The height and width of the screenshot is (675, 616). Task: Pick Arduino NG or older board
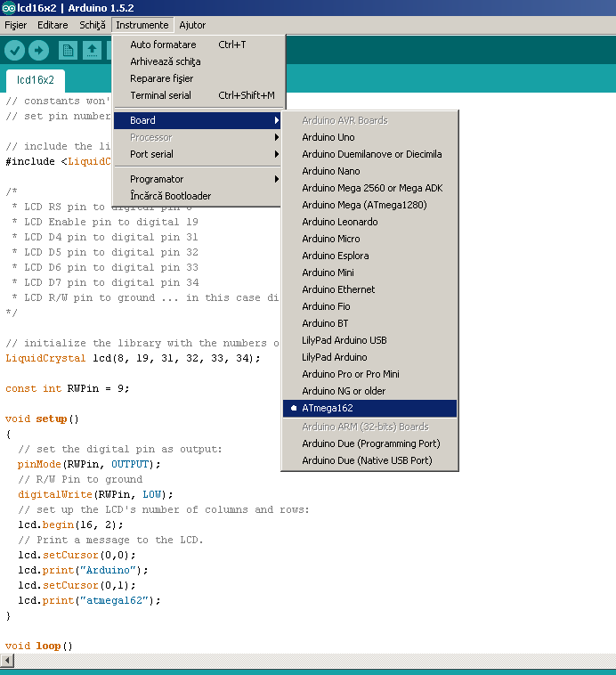pos(369,391)
